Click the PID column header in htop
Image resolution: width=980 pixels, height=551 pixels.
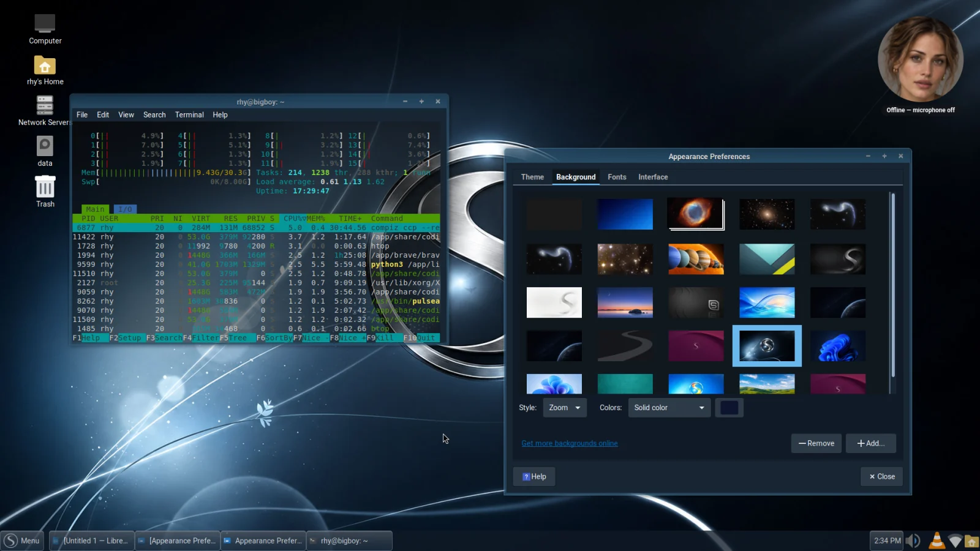(88, 219)
